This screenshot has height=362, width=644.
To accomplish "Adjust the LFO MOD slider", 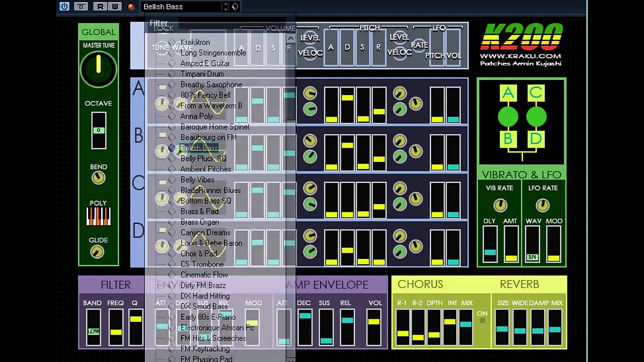I will click(553, 244).
